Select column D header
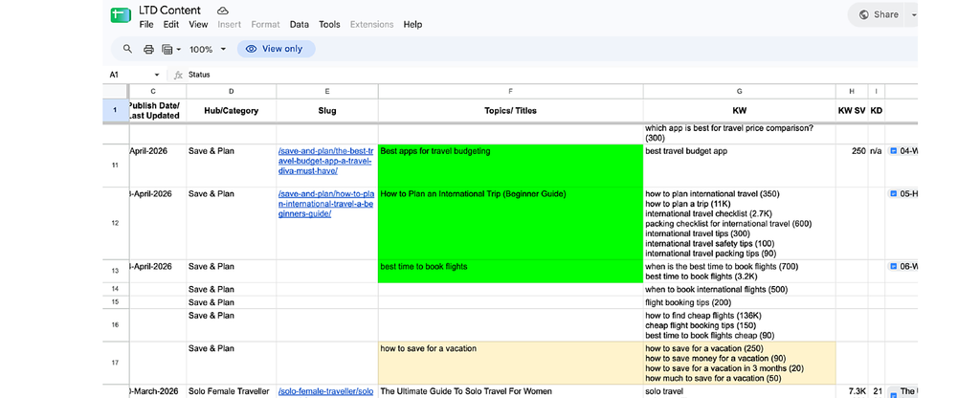This screenshot has height=398, width=980. tap(232, 91)
